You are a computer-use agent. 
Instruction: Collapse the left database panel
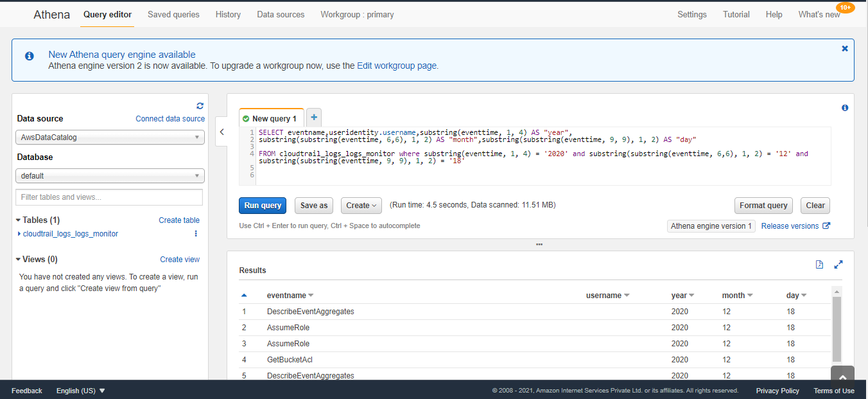pyautogui.click(x=221, y=131)
